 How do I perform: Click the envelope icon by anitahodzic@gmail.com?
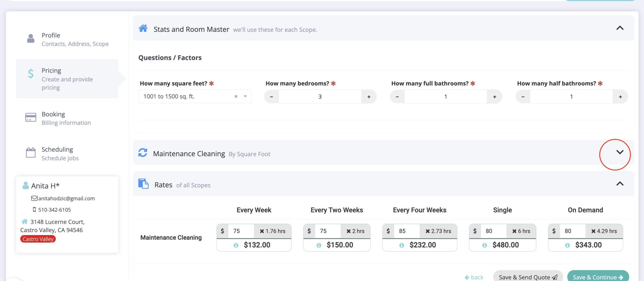click(x=34, y=198)
